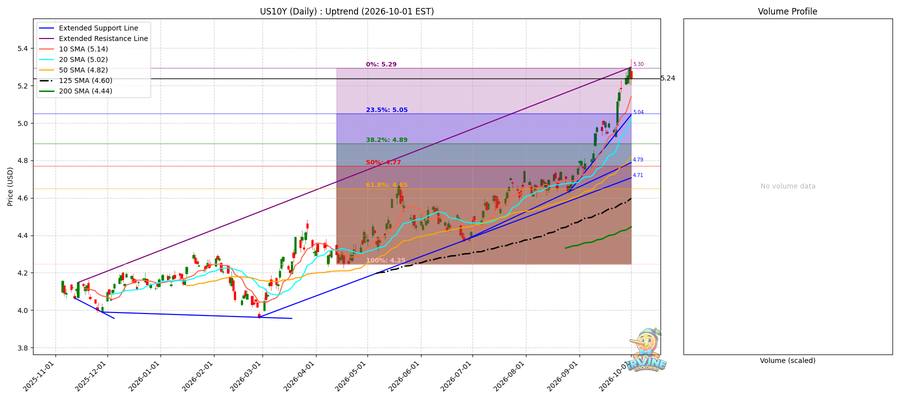The width and height of the screenshot is (900, 400).
Task: Click the '4.4' price axis tick
Action: 23,235
